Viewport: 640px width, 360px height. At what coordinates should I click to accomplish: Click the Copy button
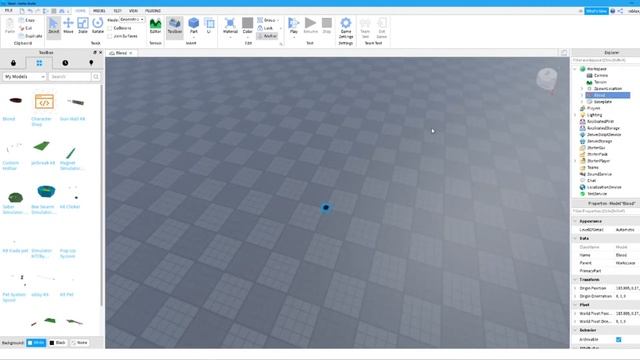pyautogui.click(x=27, y=20)
